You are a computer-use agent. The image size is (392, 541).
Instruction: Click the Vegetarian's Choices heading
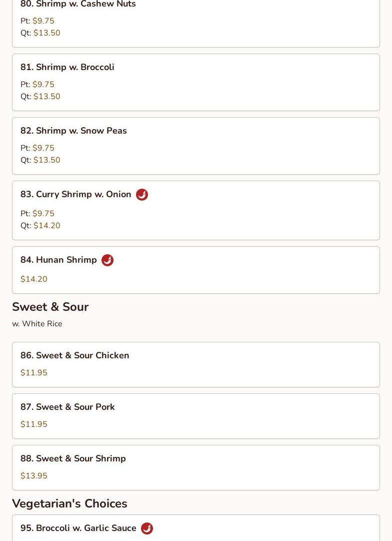point(69,503)
